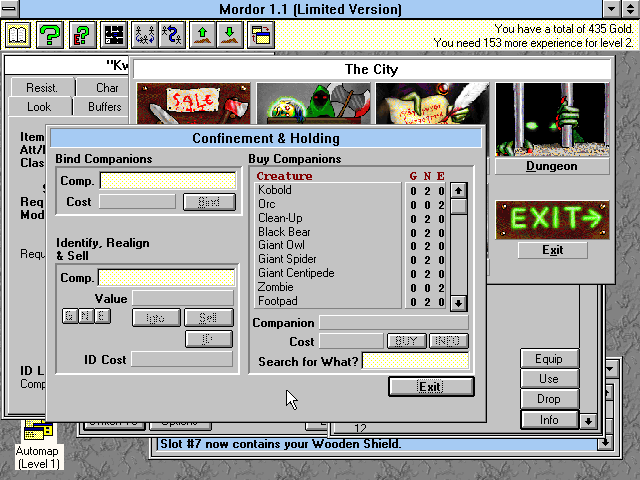Click the arrange windows toolbar icon
This screenshot has height=480, width=640.
coord(261,35)
